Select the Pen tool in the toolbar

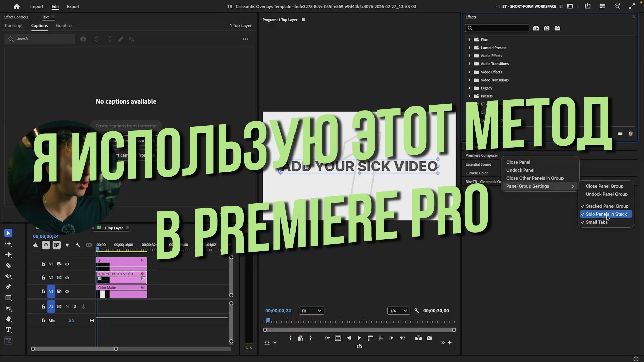(8, 287)
